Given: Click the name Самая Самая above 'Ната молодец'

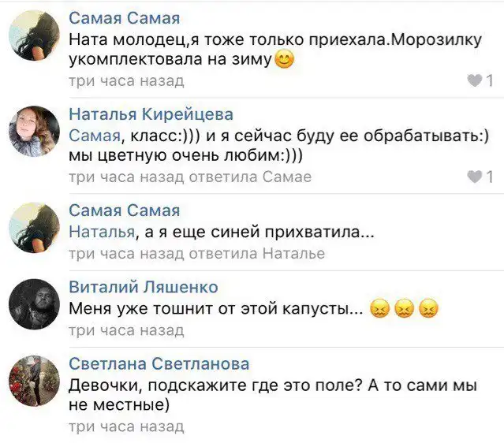Looking at the screenshot, I should pos(124,18).
